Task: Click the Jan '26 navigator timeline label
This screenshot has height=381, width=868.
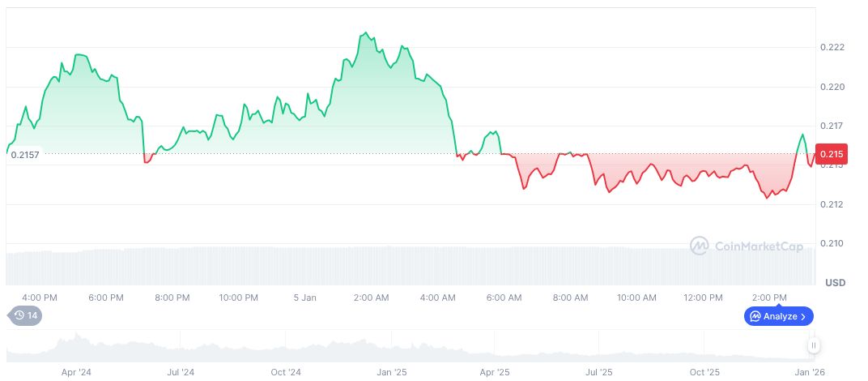Action: pos(810,373)
